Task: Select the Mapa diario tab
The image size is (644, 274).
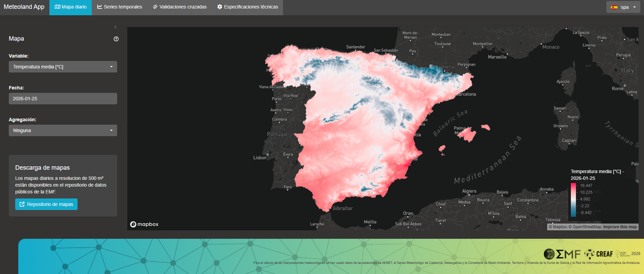Action: pos(71,7)
